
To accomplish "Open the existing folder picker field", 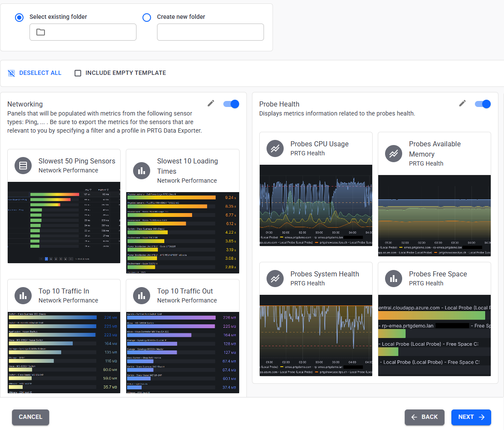I will click(83, 32).
